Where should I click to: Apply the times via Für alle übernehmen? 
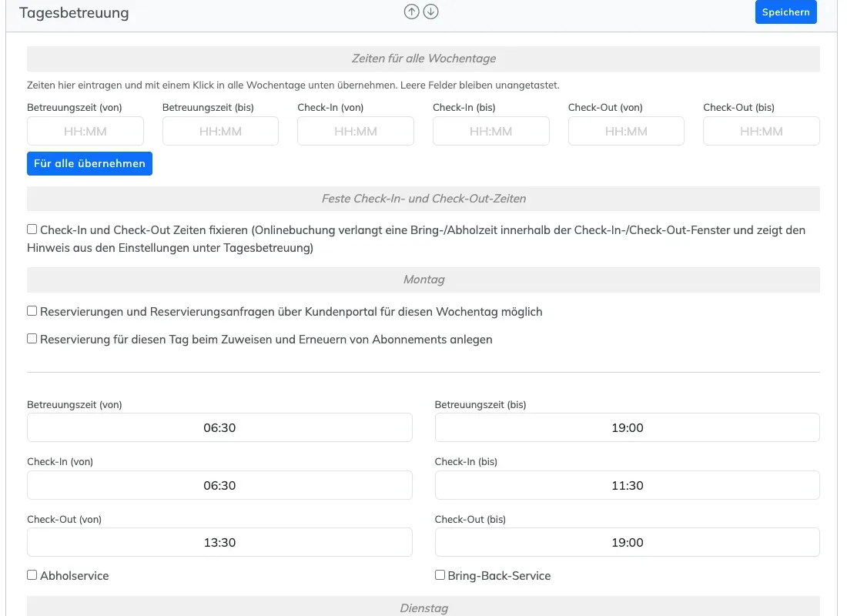89,163
